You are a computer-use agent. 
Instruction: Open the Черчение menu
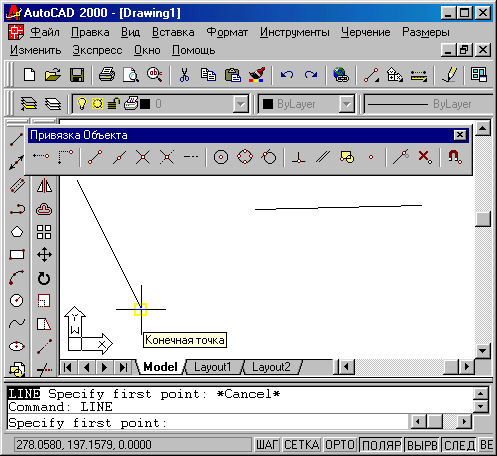365,32
